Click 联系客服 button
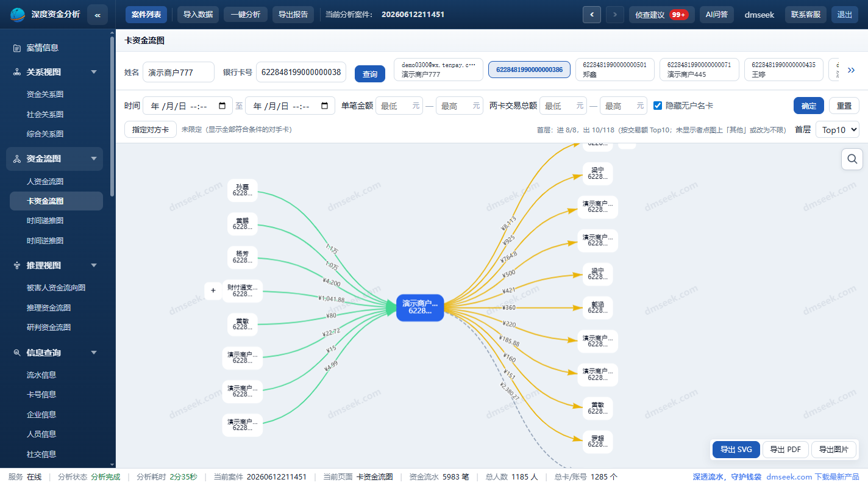The height and width of the screenshot is (485, 868). [806, 15]
